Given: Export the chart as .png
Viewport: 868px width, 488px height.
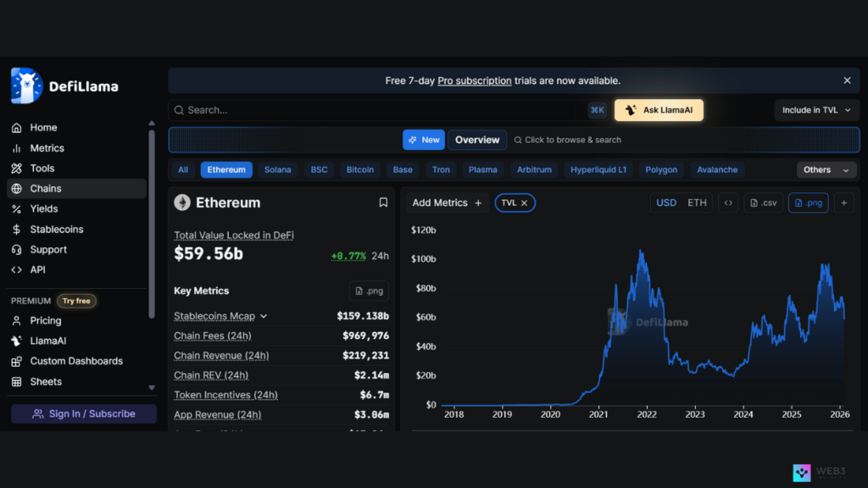Looking at the screenshot, I should (808, 202).
